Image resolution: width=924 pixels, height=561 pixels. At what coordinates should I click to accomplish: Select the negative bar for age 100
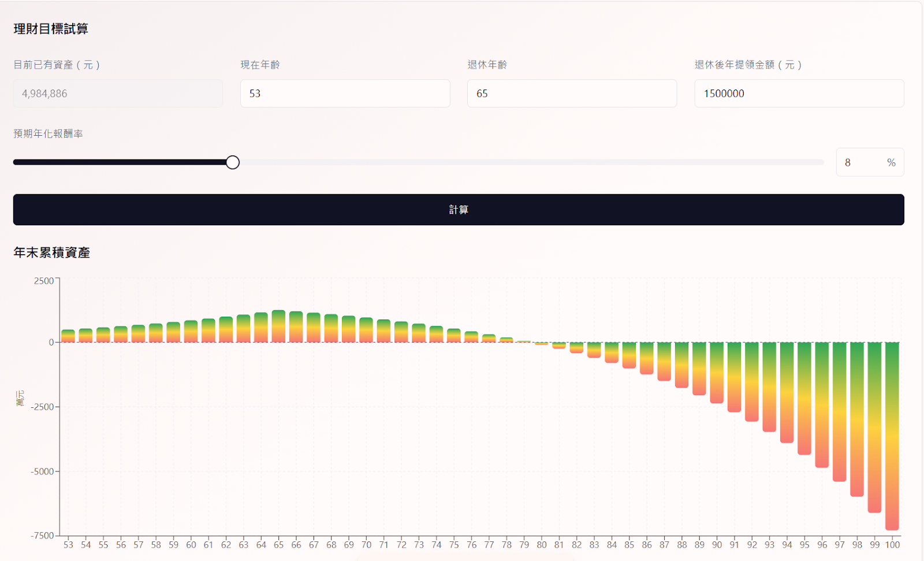pos(892,436)
